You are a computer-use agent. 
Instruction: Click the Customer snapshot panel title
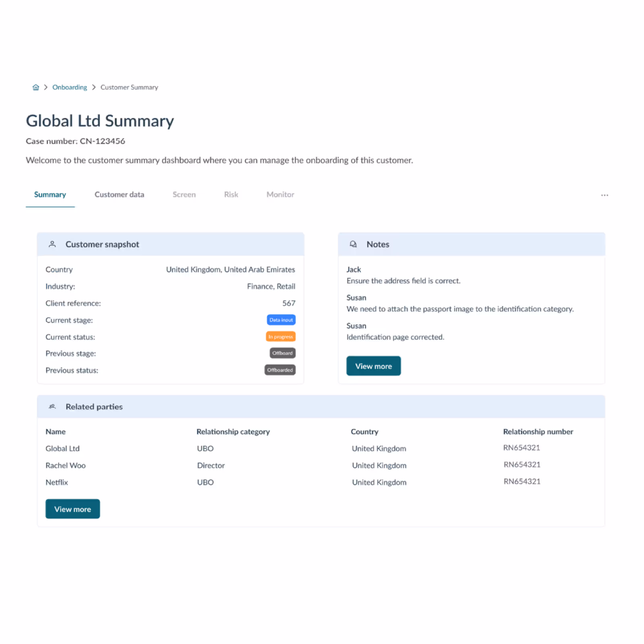102,244
